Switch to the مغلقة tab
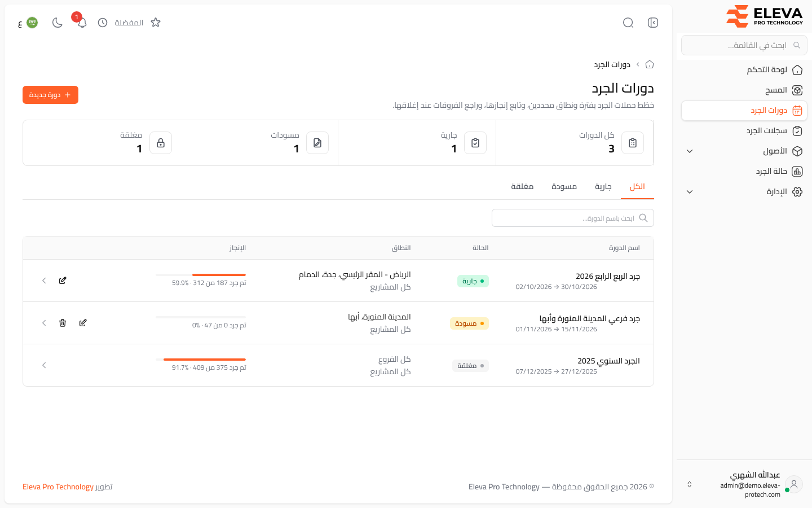This screenshot has height=508, width=812. [x=522, y=187]
